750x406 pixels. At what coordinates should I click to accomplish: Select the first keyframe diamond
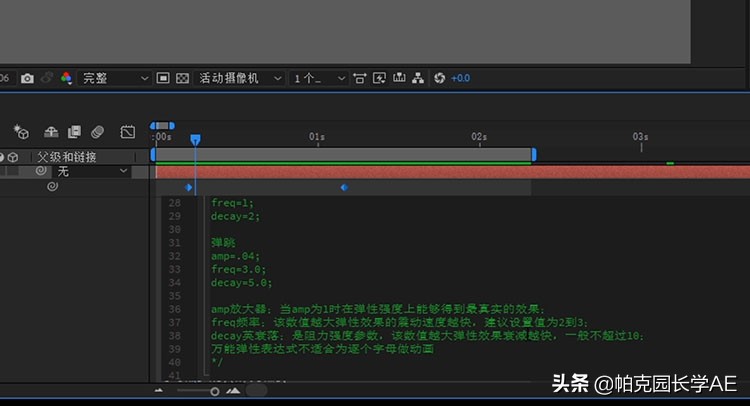coord(188,187)
